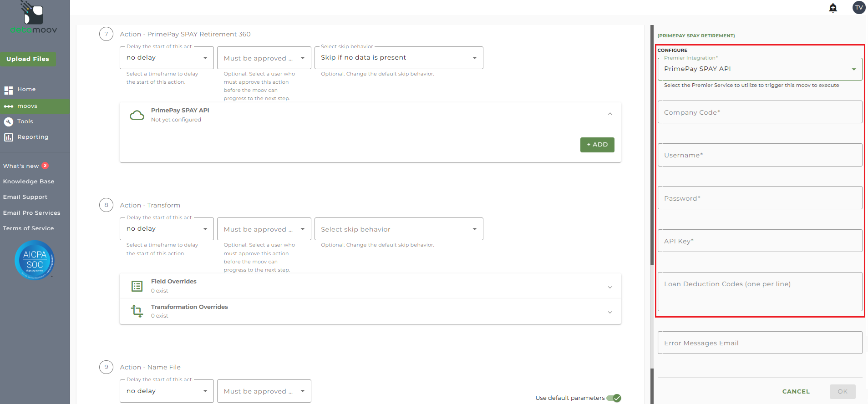
Task: Open the TV user avatar menu
Action: click(x=858, y=8)
